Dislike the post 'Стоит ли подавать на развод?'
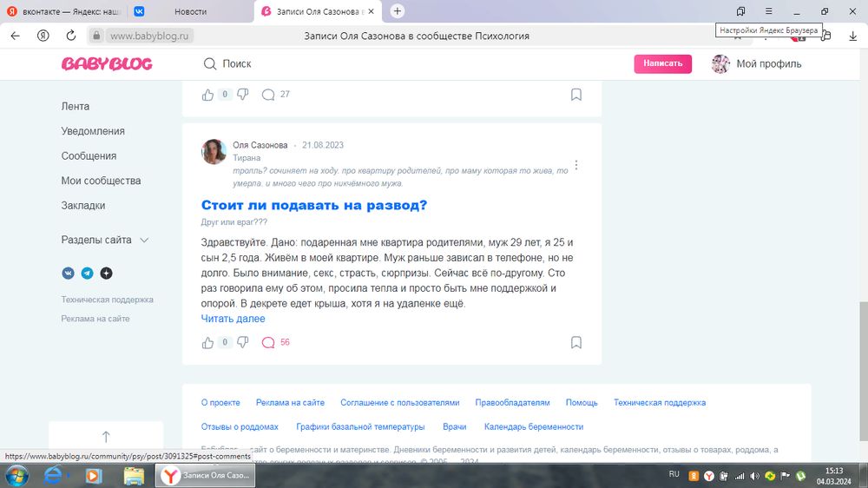The width and height of the screenshot is (868, 488). click(242, 342)
